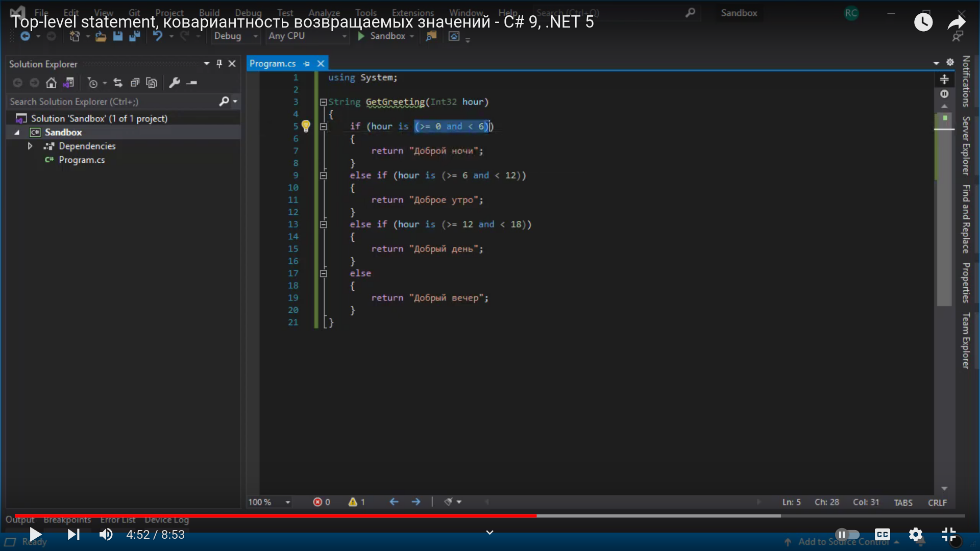The height and width of the screenshot is (551, 980).
Task: Click the lightbulb quick actions icon
Action: coord(306,126)
